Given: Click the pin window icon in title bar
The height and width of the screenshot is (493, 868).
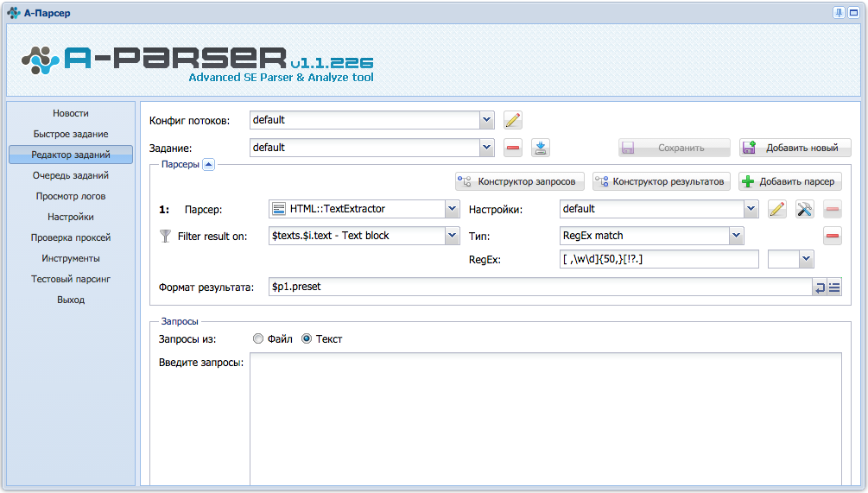Looking at the screenshot, I should click(x=839, y=13).
